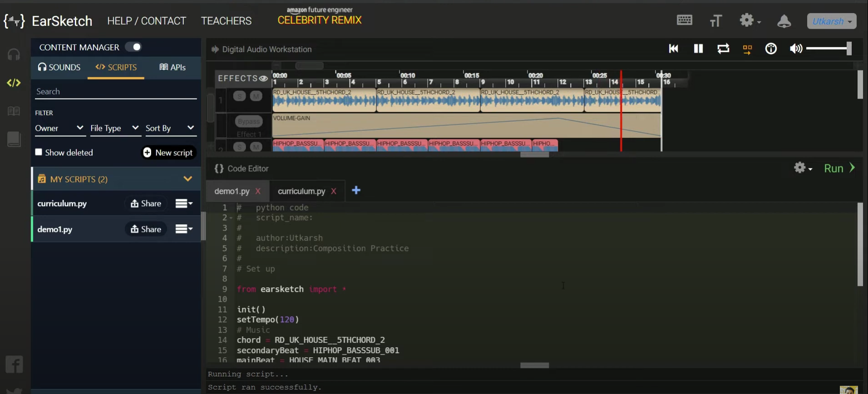Switch to the SCRIPTS tab
The width and height of the screenshot is (868, 394).
point(116,67)
